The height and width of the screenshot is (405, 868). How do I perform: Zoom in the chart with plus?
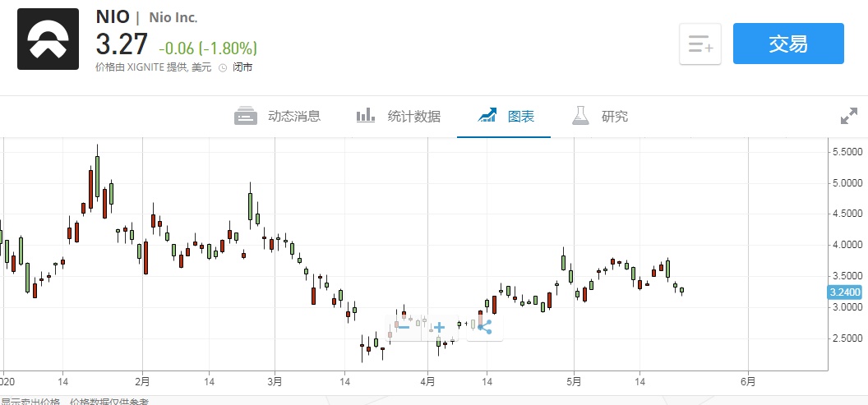click(x=439, y=327)
